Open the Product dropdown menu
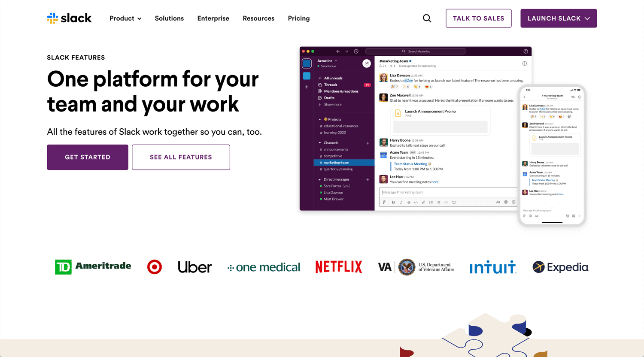 click(125, 18)
